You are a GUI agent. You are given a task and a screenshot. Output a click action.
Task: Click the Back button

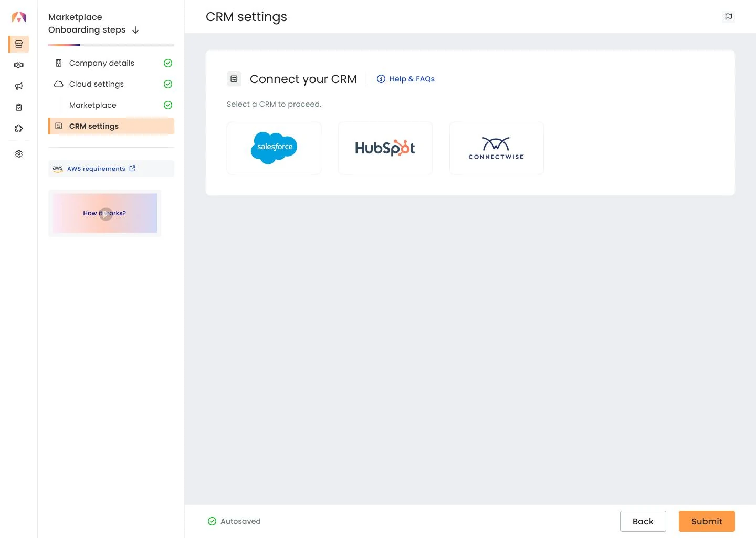tap(643, 521)
